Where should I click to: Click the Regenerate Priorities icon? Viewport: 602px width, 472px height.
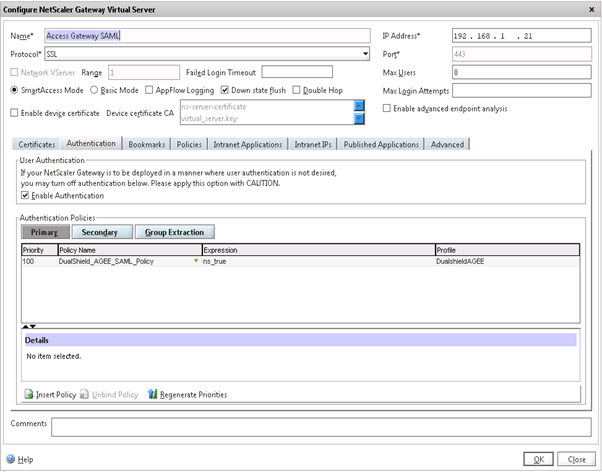[x=153, y=395]
